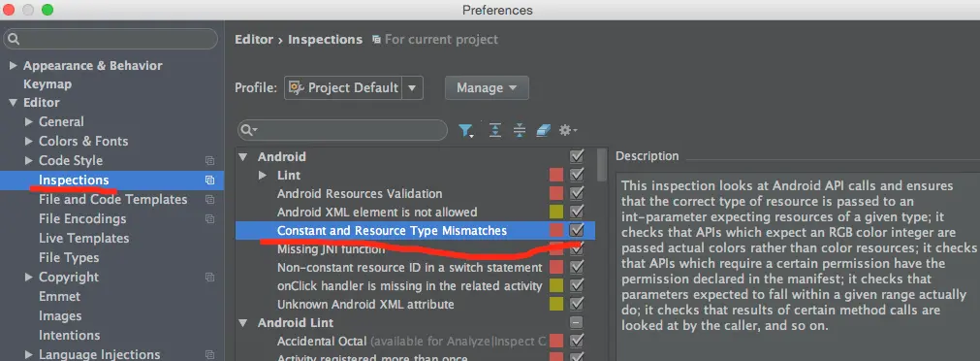Expand the Copyright node
The height and width of the screenshot is (361, 980).
tap(29, 278)
